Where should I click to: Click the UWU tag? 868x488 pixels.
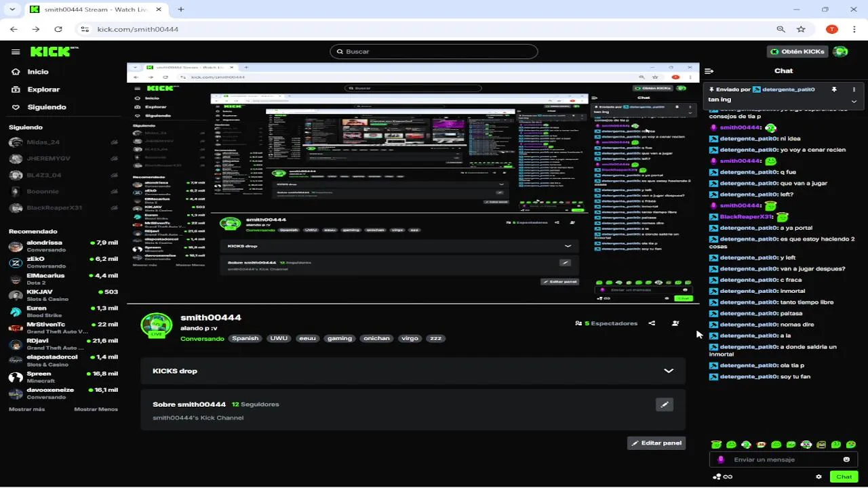[x=279, y=338]
